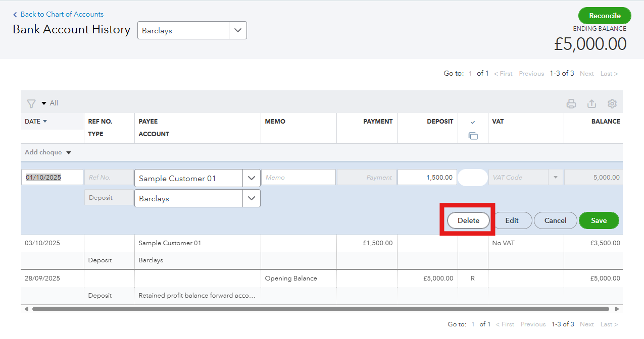Image resolution: width=644 pixels, height=339 pixels.
Task: Click the copy icon in reconcile column header
Action: tap(473, 136)
